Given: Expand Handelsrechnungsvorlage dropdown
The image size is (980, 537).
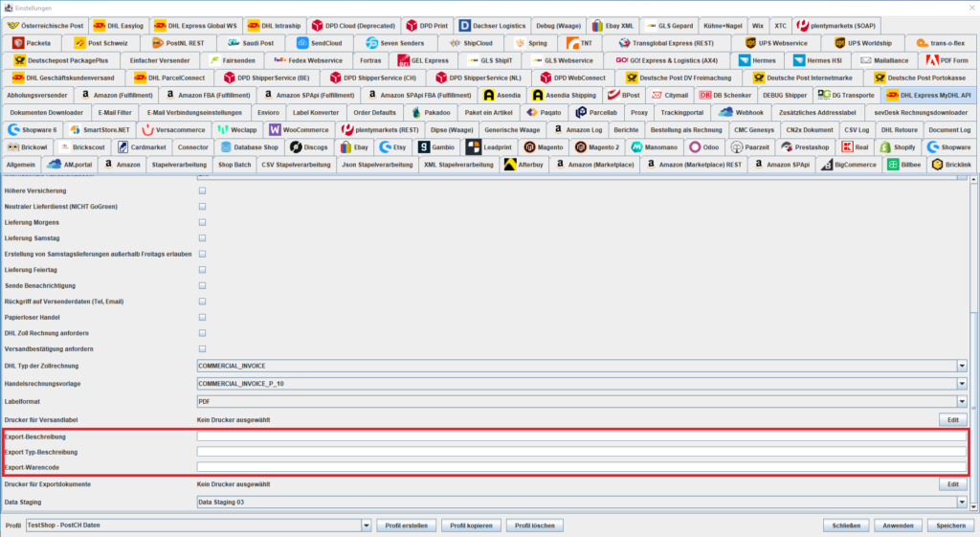Looking at the screenshot, I should (962, 384).
